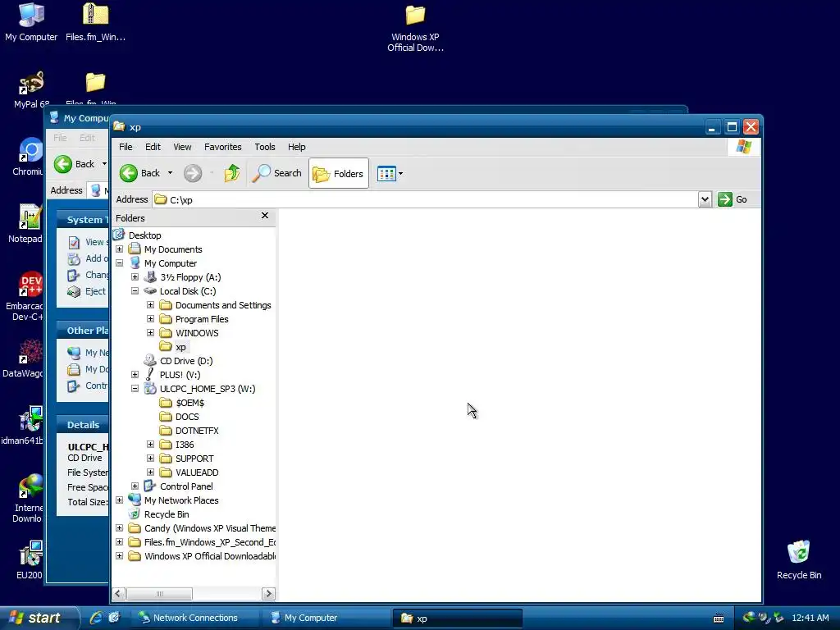This screenshot has height=630, width=840.
Task: Open the Search pane
Action: pos(277,173)
